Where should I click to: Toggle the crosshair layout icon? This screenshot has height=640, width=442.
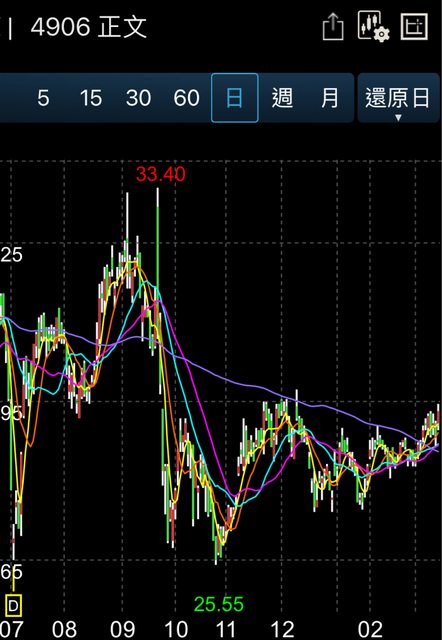414,27
